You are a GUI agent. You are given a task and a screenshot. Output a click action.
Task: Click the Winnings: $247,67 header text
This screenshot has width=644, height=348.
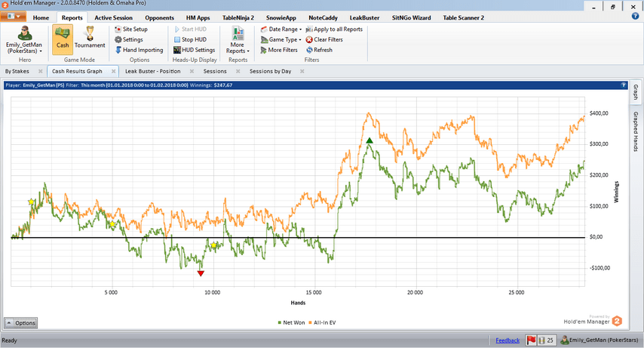pyautogui.click(x=211, y=85)
